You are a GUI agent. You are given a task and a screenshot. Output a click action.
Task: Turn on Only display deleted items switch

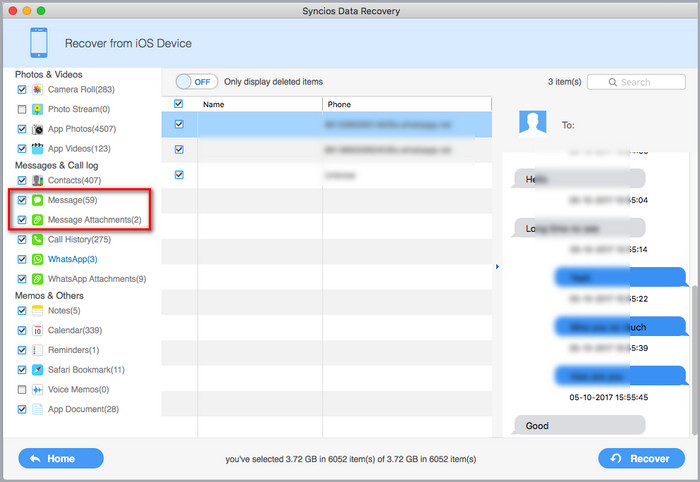196,82
